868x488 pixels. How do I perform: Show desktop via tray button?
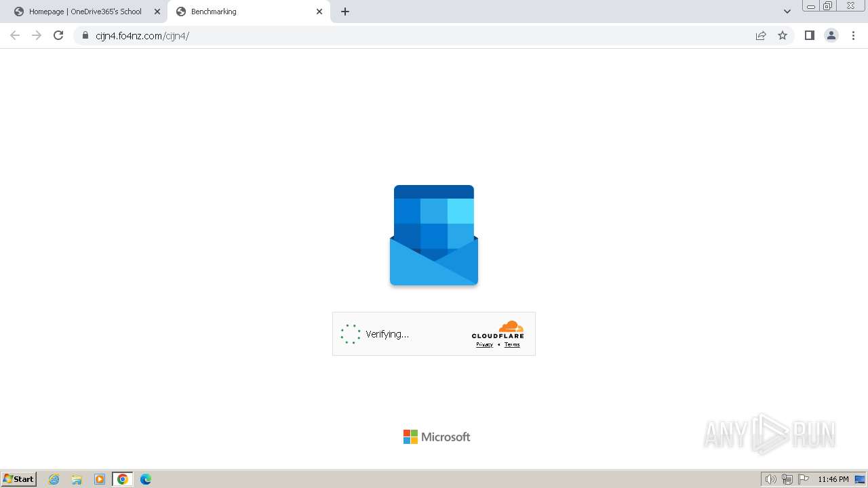tap(861, 479)
